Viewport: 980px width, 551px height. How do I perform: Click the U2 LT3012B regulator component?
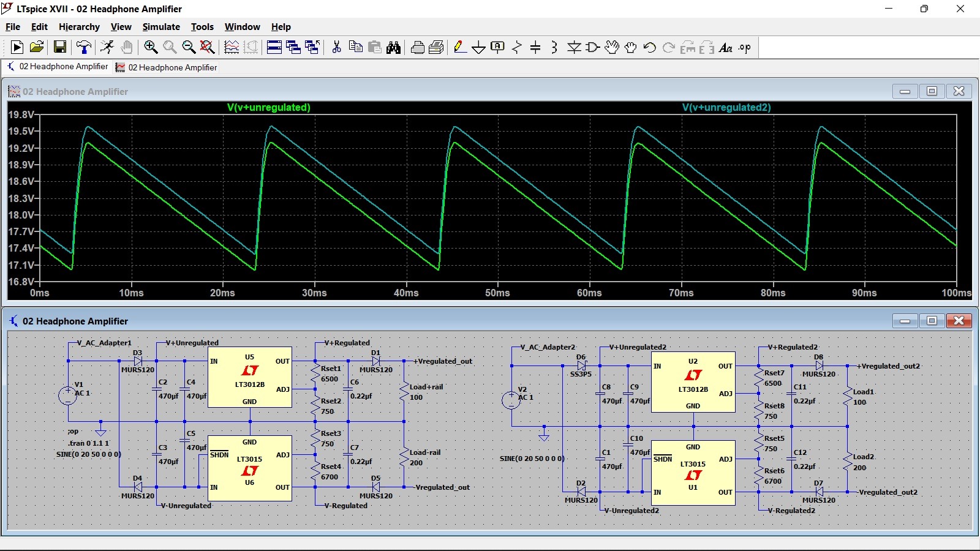693,383
